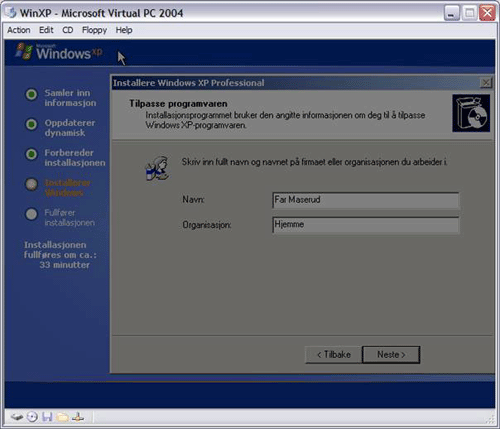This screenshot has width=500, height=429.
Task: Click the 'Forbereder installasjonen' step text
Action: tap(75, 158)
